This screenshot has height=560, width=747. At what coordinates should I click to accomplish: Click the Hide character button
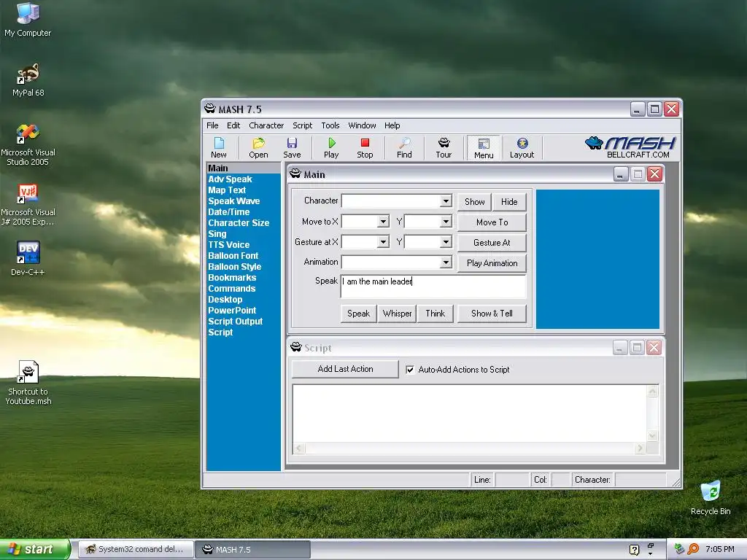click(x=509, y=202)
